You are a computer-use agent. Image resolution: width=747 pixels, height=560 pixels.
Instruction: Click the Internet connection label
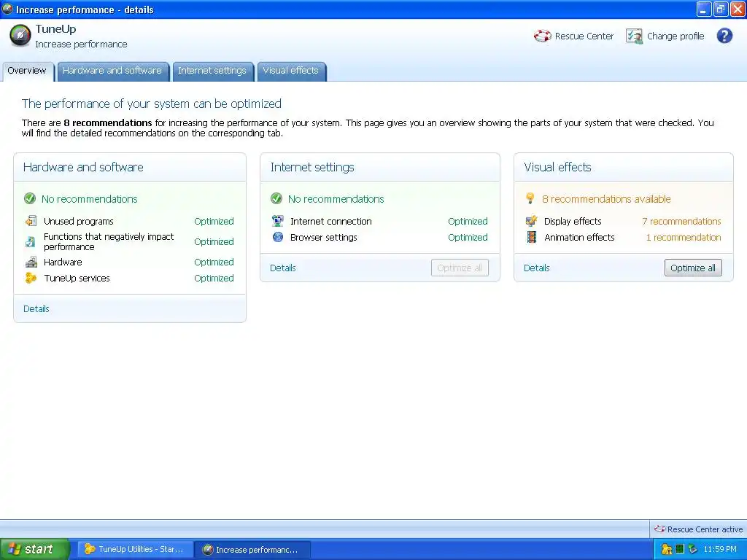tap(331, 221)
